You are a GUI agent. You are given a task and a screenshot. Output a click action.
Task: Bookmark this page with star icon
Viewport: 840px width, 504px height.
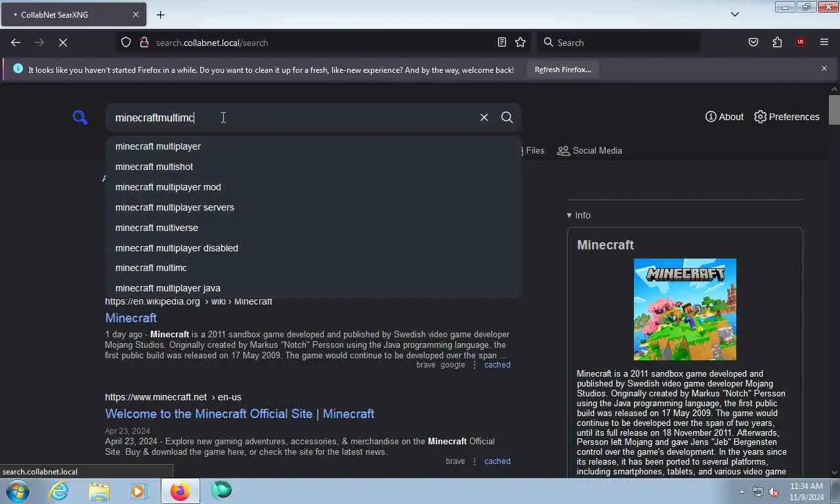(x=520, y=43)
